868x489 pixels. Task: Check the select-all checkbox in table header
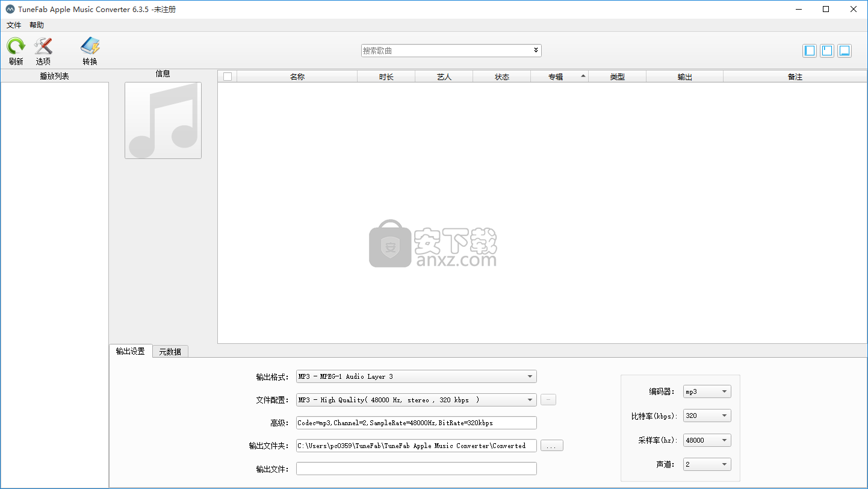coord(227,76)
